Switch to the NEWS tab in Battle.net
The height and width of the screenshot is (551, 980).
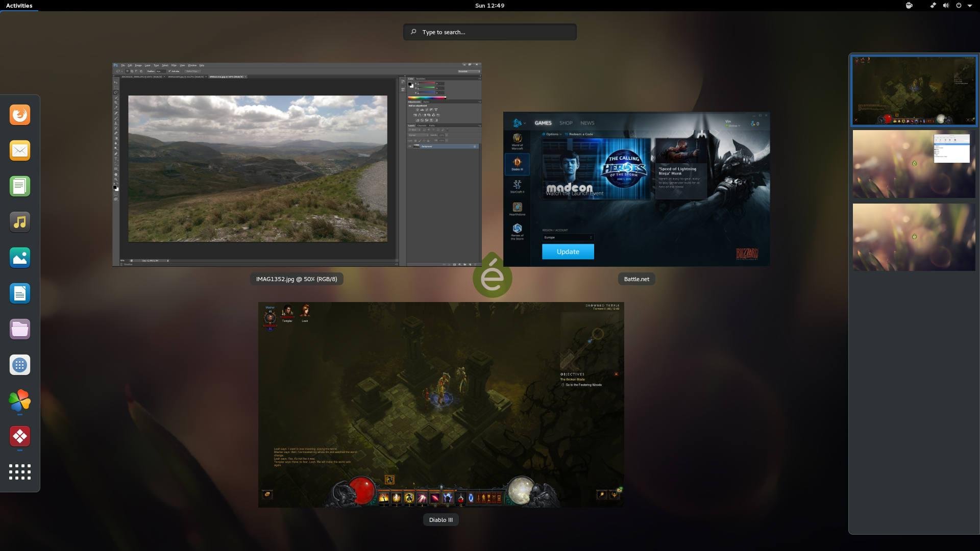587,123
